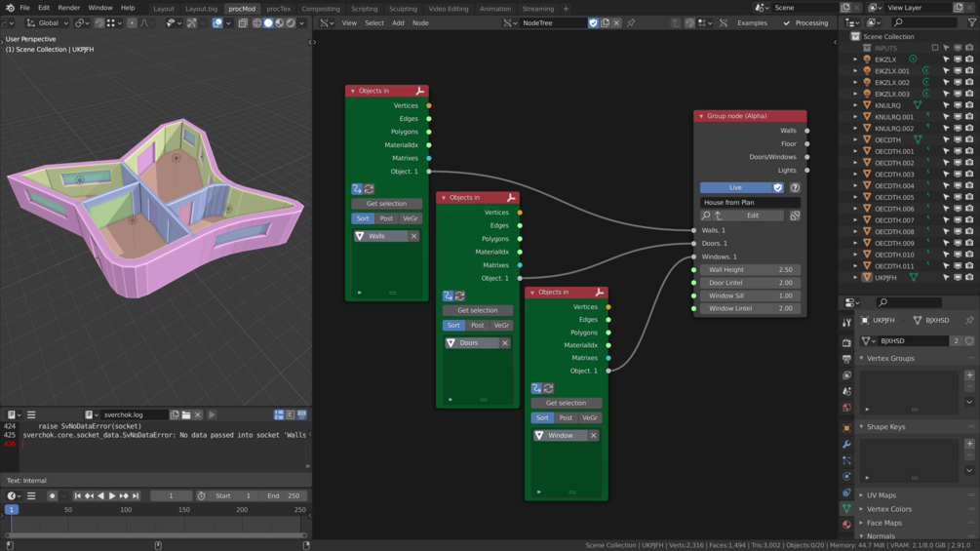This screenshot has height=551, width=980.
Task: Click the wrench icon on Window Objects in node
Action: [x=600, y=292]
